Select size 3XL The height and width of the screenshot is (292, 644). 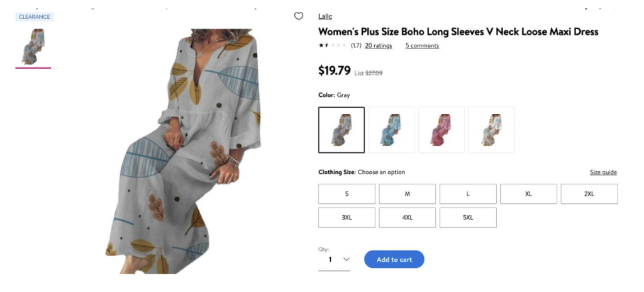tap(347, 217)
